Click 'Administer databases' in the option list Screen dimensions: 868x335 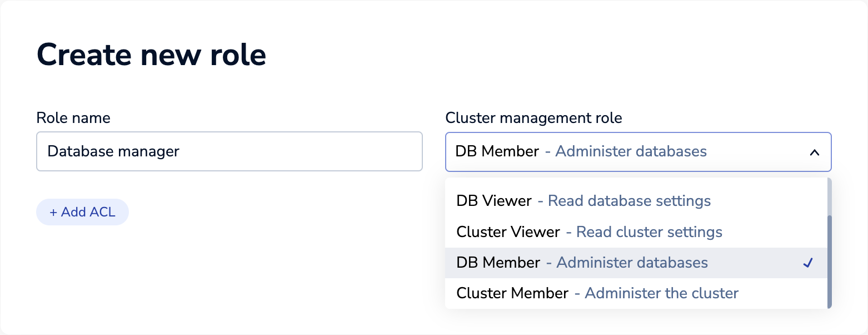click(632, 263)
